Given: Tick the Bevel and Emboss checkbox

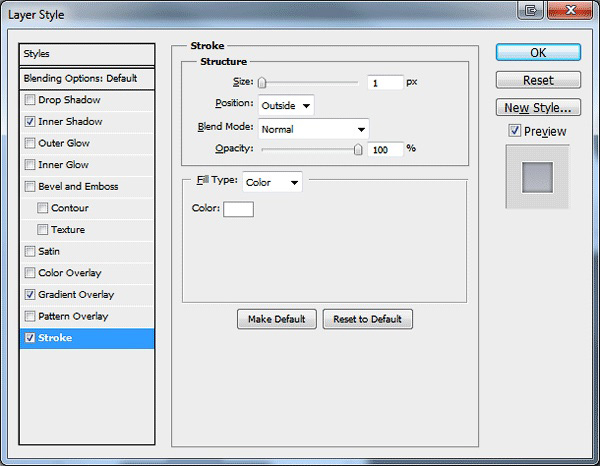Looking at the screenshot, I should pyautogui.click(x=29, y=186).
